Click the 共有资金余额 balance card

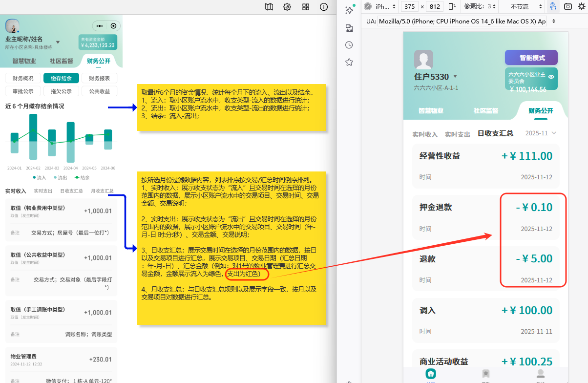[x=98, y=42]
